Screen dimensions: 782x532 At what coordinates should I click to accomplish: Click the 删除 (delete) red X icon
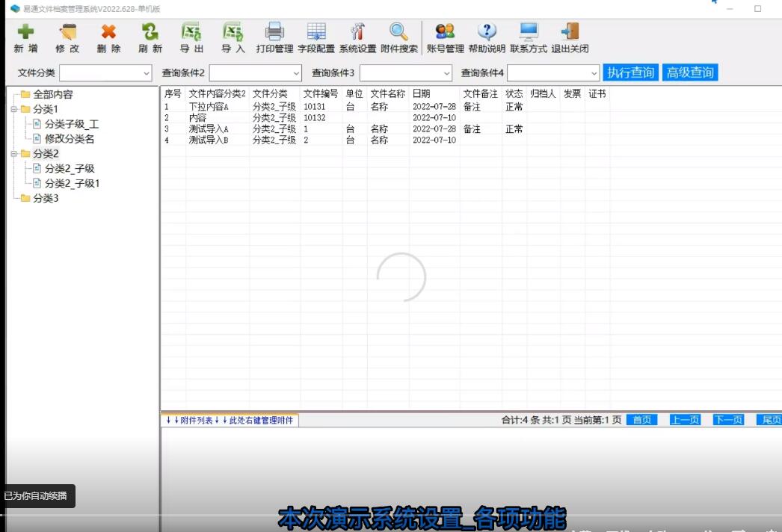(x=108, y=32)
